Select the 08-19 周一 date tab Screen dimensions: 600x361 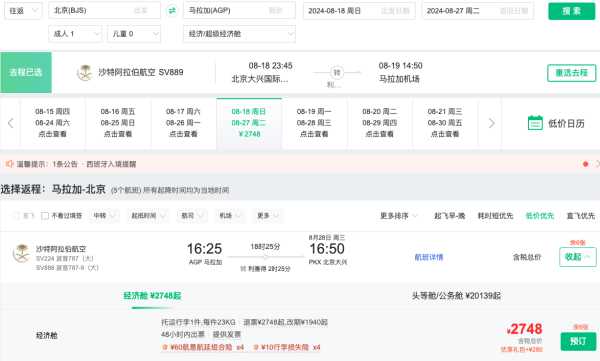point(315,123)
